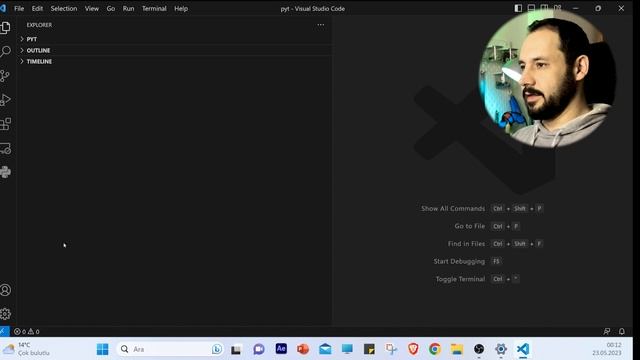Open the Search view in activity bar

point(5,51)
